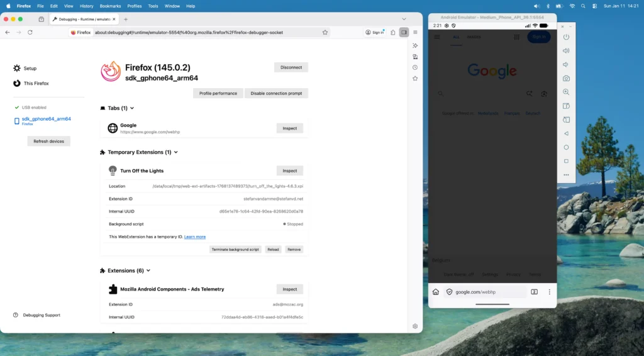Tap the Home icon in mobile Firefox
This screenshot has width=644, height=356.
click(436, 292)
